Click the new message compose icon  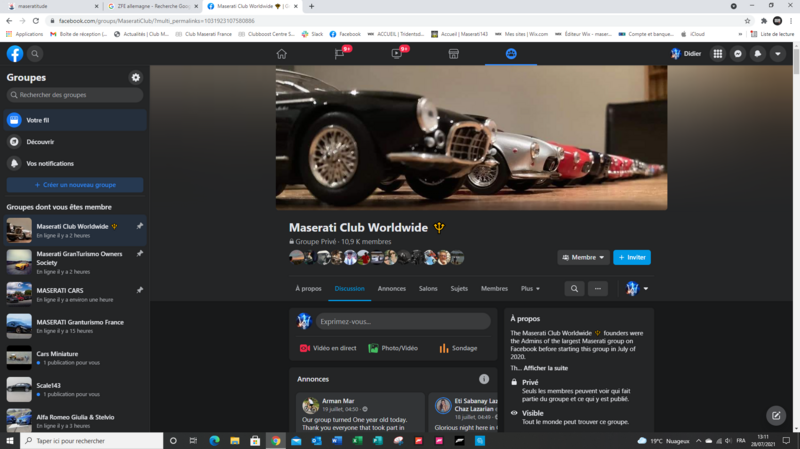coord(776,415)
